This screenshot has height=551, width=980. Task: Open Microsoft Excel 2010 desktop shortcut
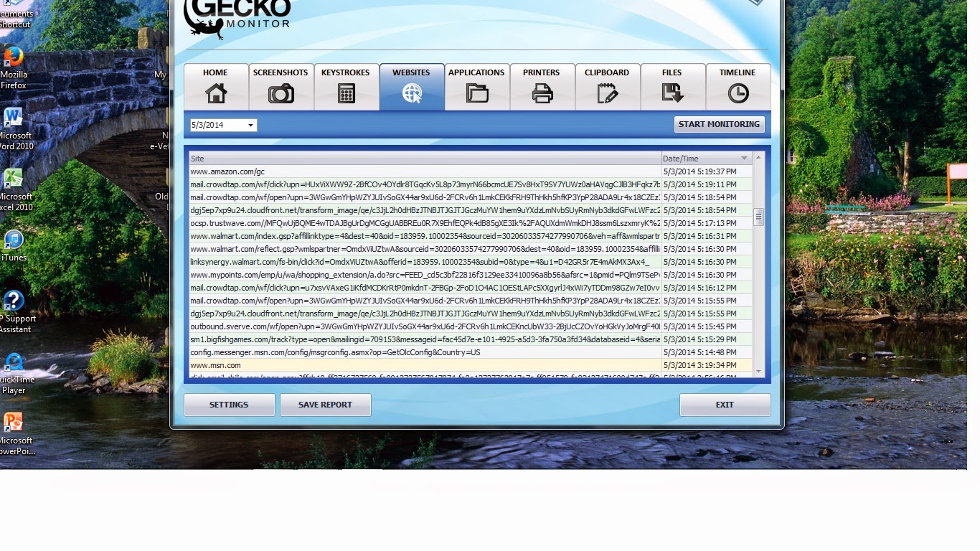[x=14, y=190]
